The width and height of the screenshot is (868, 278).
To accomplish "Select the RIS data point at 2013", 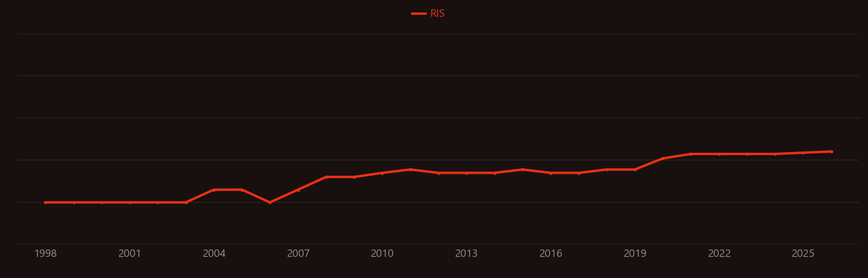I will [466, 173].
